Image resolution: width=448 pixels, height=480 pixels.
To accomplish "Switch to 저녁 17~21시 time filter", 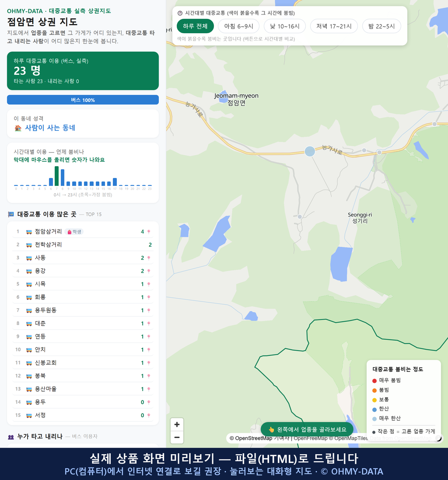I will coord(334,26).
